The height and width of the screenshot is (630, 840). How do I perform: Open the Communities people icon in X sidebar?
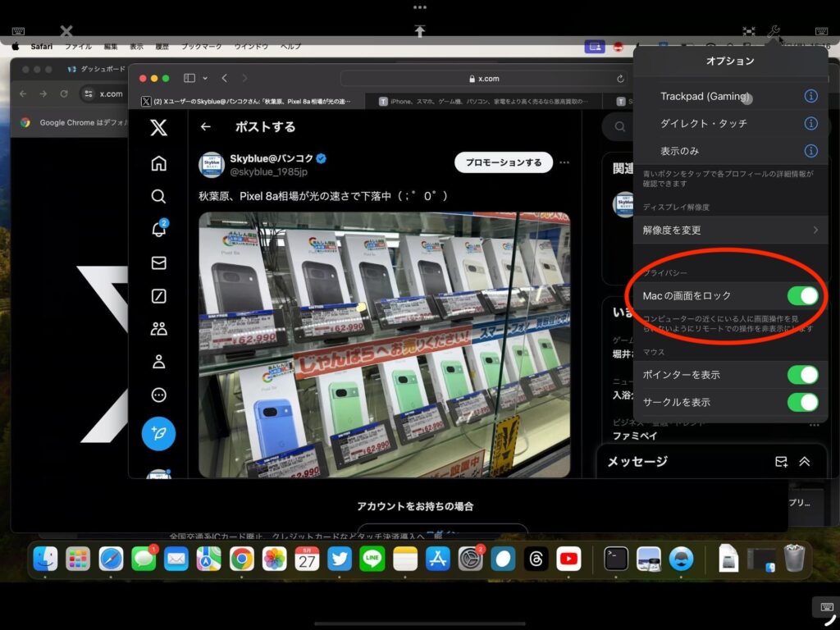click(158, 329)
